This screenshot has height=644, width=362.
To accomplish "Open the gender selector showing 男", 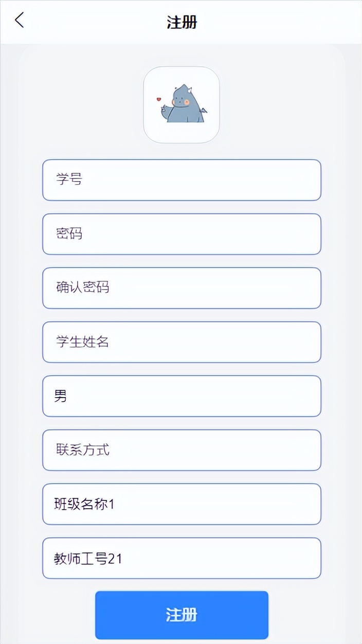I will coord(181,396).
